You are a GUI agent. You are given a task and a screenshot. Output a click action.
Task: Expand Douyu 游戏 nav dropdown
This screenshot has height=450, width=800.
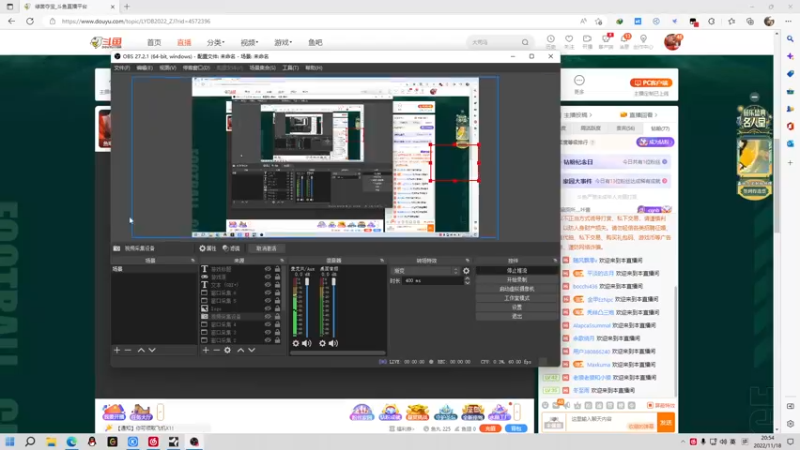(283, 42)
